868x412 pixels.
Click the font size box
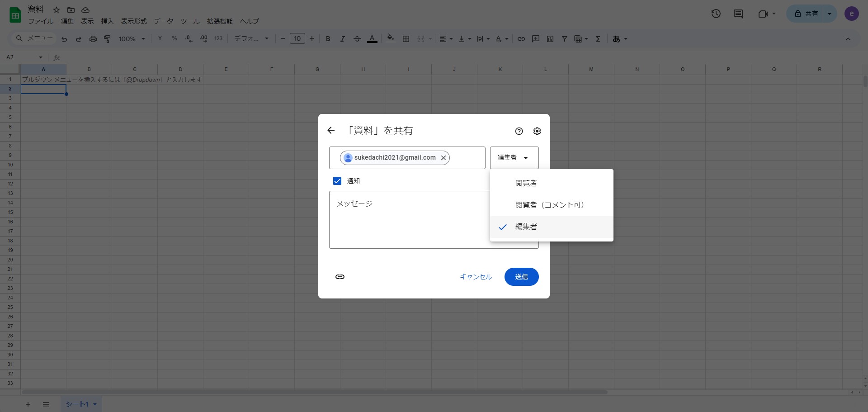pos(297,39)
